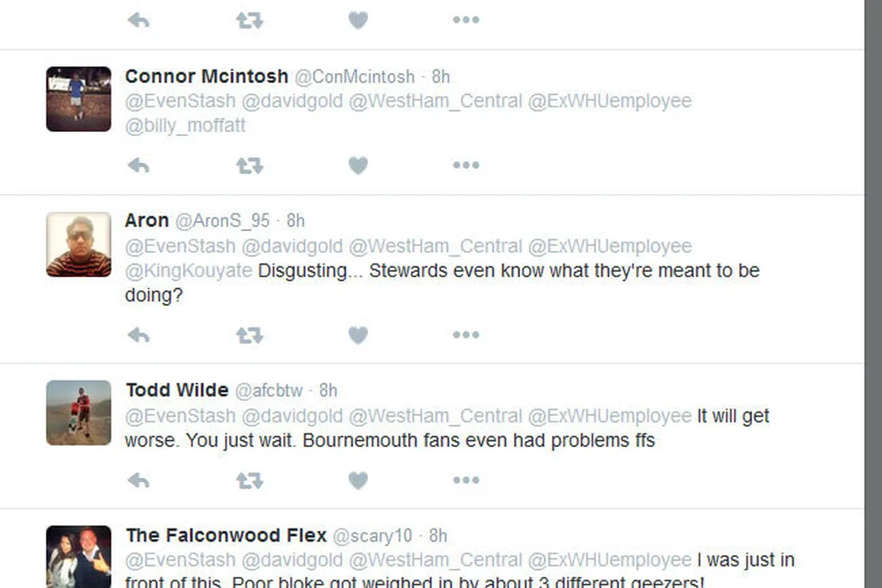The image size is (882, 588).
Task: Retweet Aron's tweet about stewards
Action: [x=249, y=335]
